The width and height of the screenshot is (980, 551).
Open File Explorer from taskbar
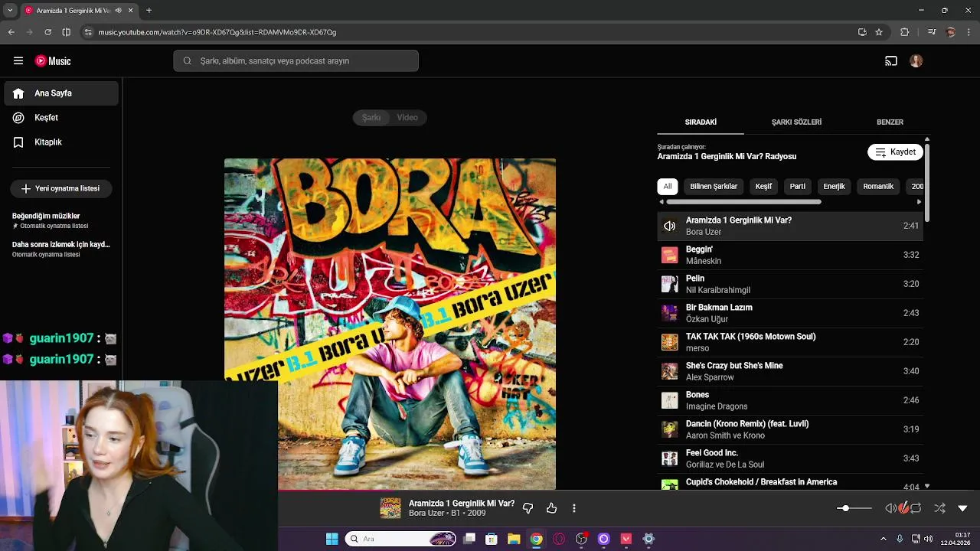pos(514,539)
